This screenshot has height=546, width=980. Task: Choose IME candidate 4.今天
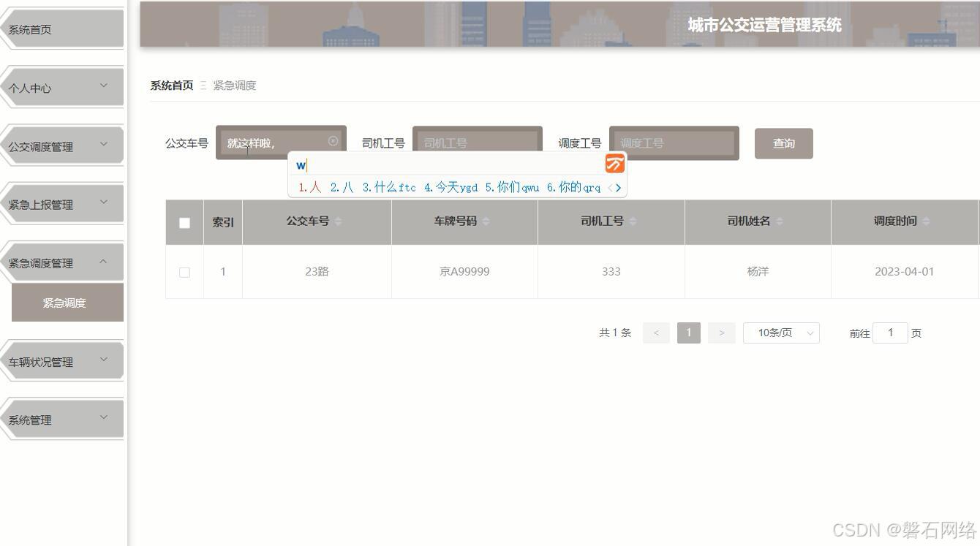click(451, 188)
